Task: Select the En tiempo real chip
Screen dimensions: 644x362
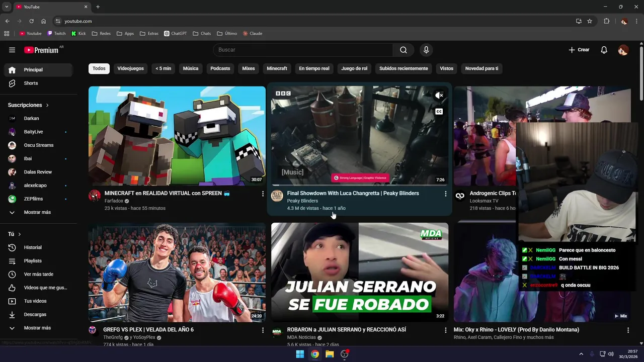Action: 314,68
